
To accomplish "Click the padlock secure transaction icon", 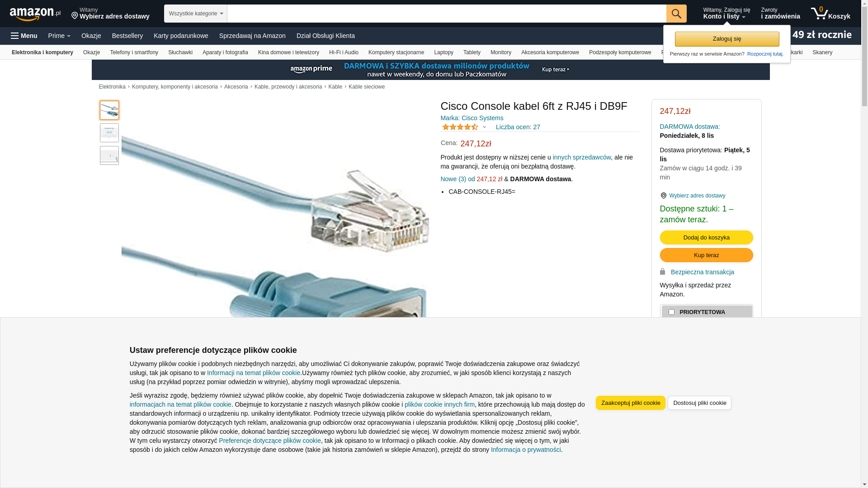I will pos(662,272).
